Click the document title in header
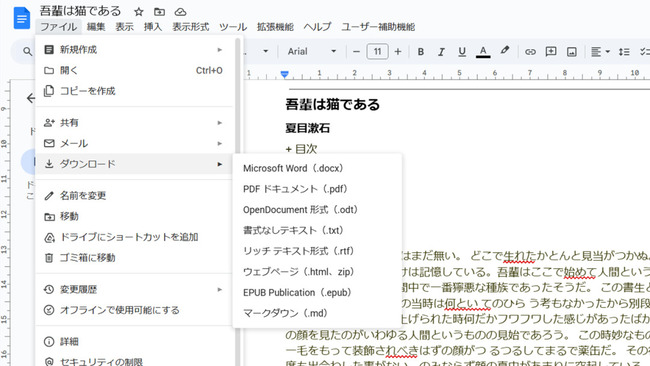Viewport: 650px width, 366px height. coord(80,11)
